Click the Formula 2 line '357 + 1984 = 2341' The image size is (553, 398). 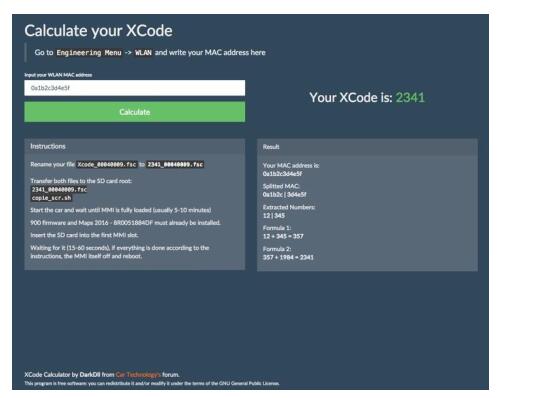288,257
